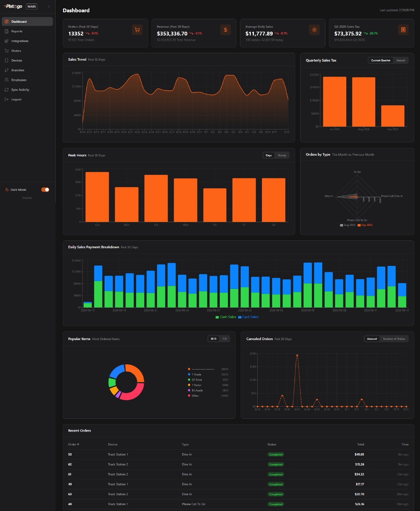Click the Devices icon in sidebar
The image size is (420, 511).
pos(6,61)
